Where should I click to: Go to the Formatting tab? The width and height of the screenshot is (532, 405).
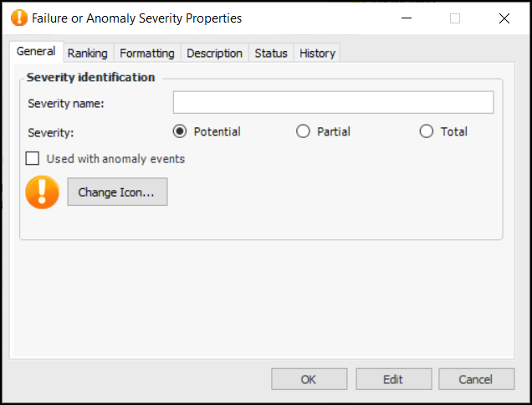147,53
